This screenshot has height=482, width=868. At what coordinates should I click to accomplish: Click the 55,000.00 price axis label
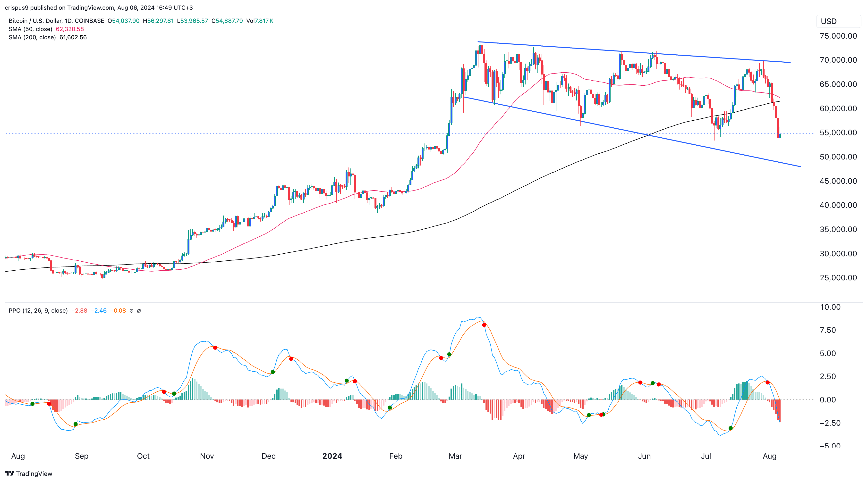(838, 132)
